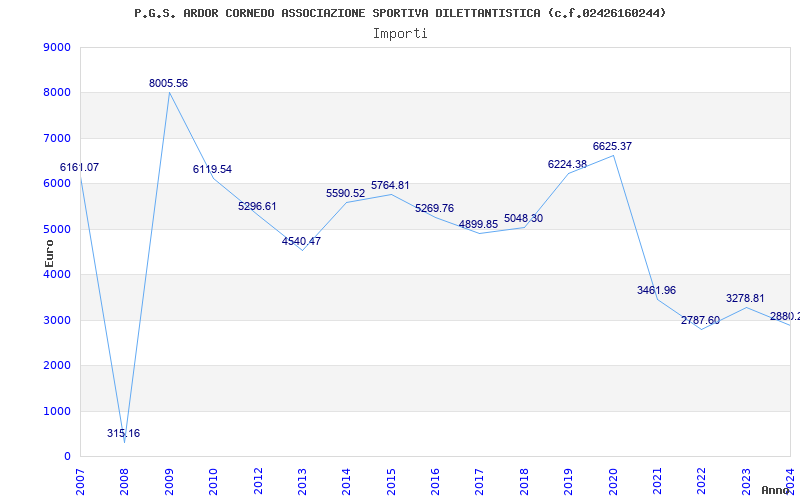Click x-axis year 2013
Screen dimensions: 800x500
(x=302, y=481)
